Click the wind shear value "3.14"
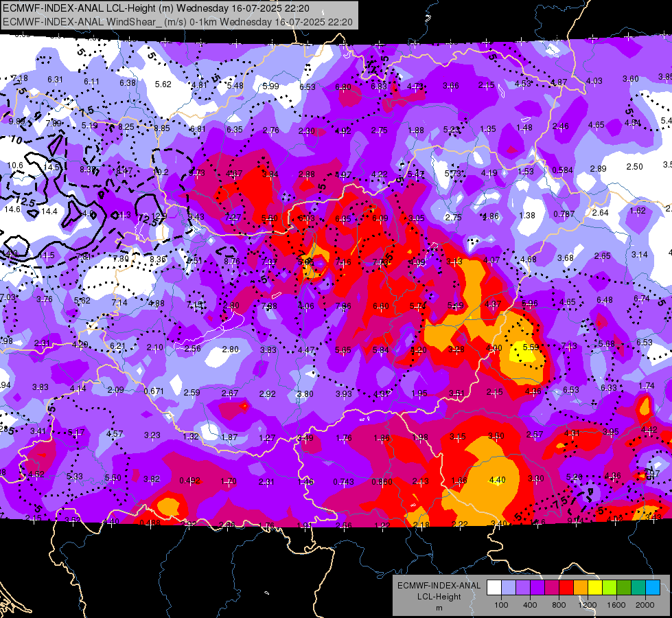The image size is (672, 618). point(640,255)
